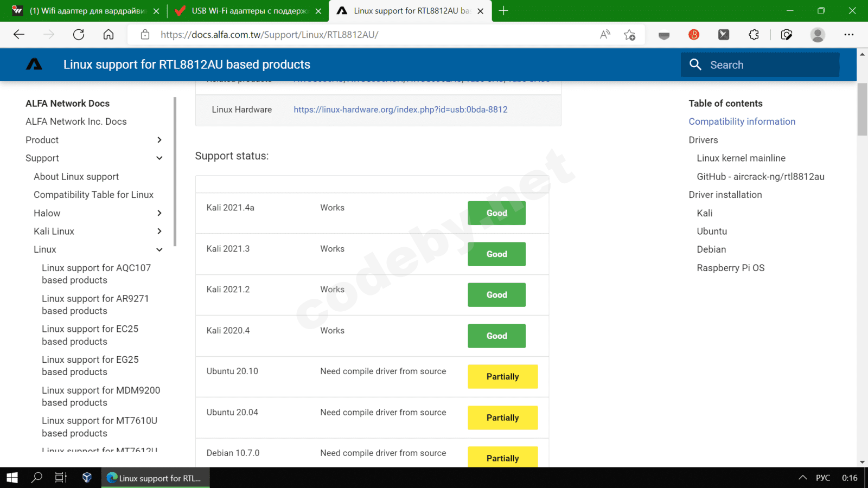Open the dark square extension icon
This screenshot has width=868, height=488.
coord(724,35)
